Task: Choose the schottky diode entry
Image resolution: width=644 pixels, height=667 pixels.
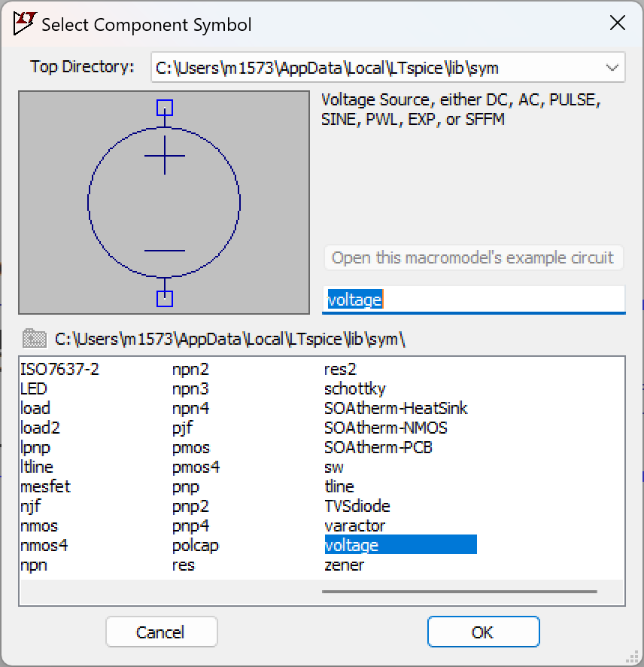Action: (354, 388)
